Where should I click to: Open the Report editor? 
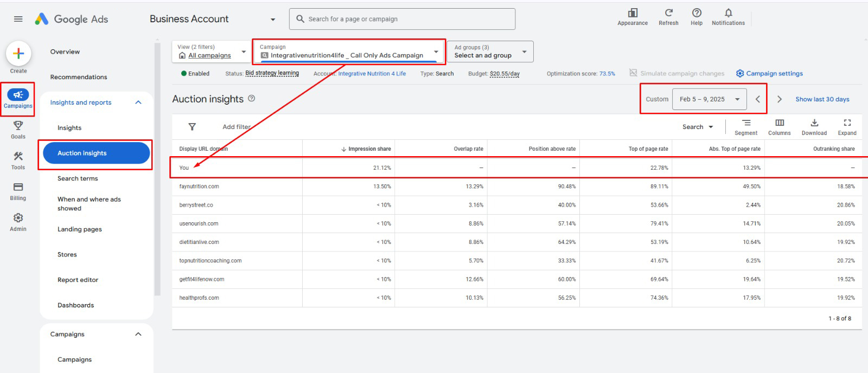tap(78, 280)
